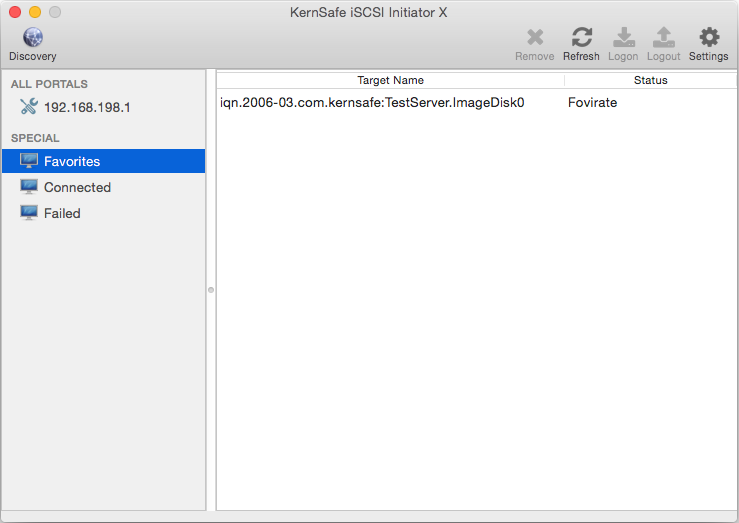Close the KernSafe iSCSI Initiator window
Viewport: 739px width, 523px height.
(x=15, y=12)
